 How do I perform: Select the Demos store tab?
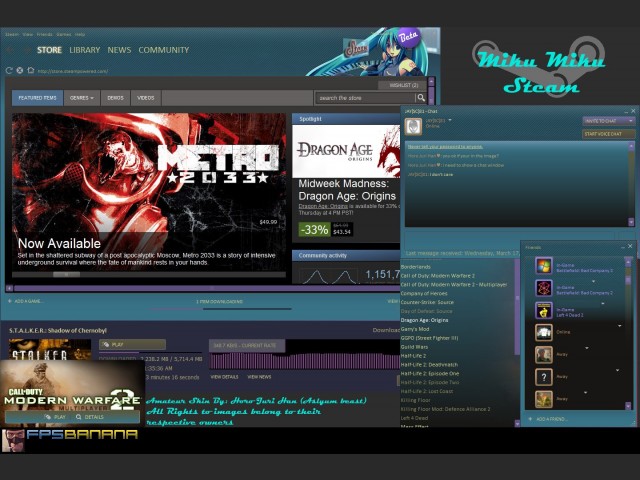click(x=115, y=98)
